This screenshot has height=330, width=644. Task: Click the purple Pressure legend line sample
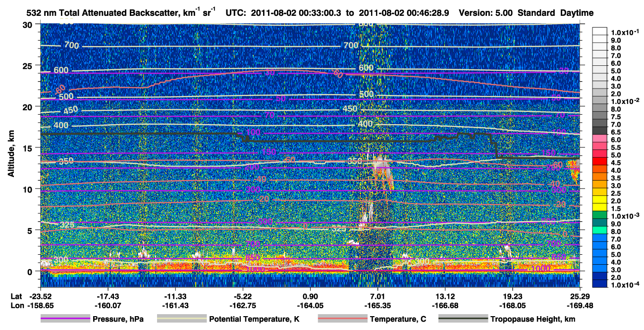pos(65,319)
